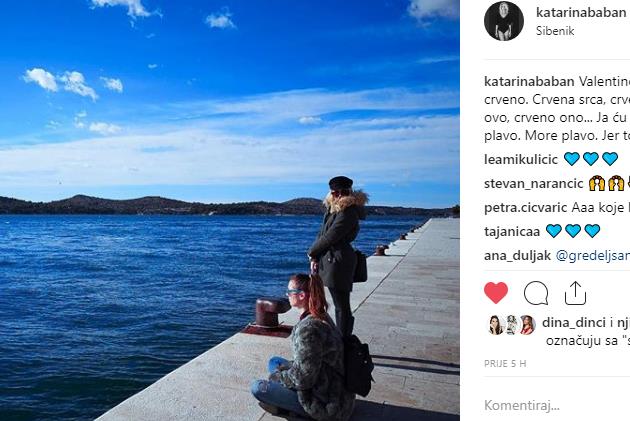Screen dimensions: 630x421
Task: Click first liker avatar thumbnail
Action: coord(495,325)
